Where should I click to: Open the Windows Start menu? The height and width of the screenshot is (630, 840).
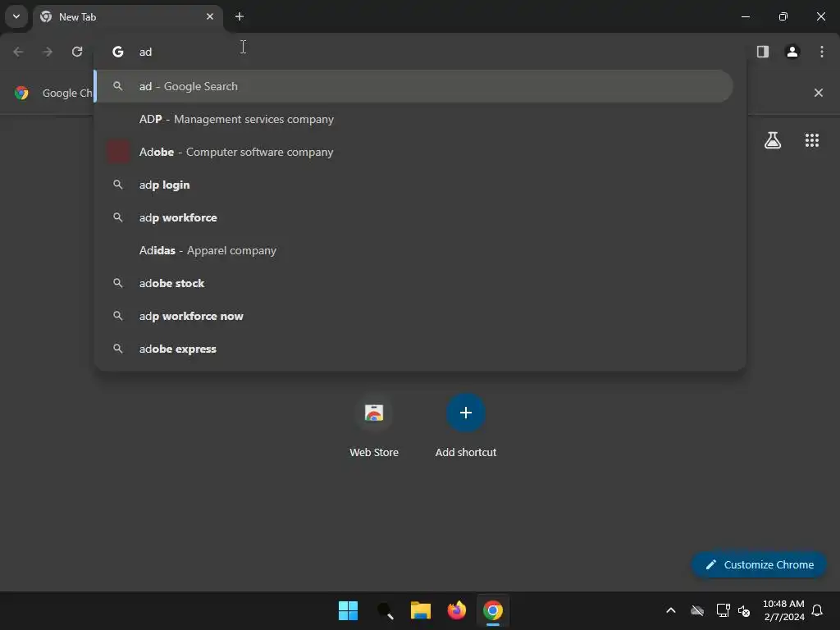coord(348,610)
